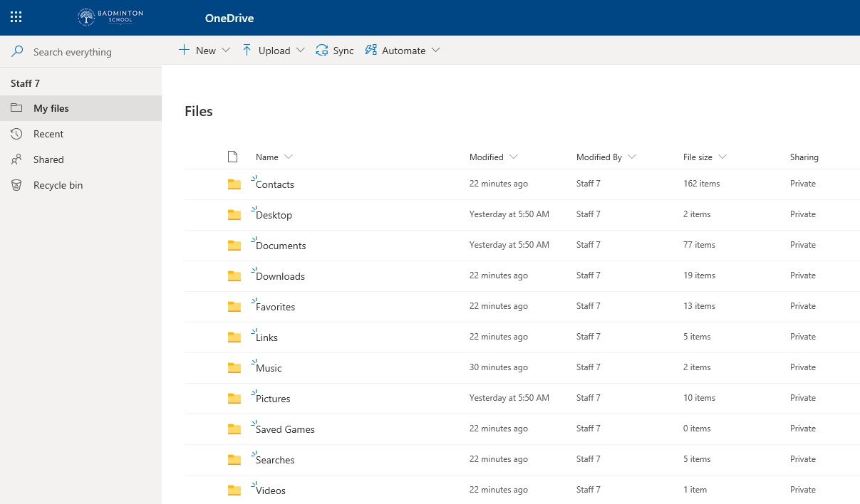Click the Music folder icon

coord(234,368)
